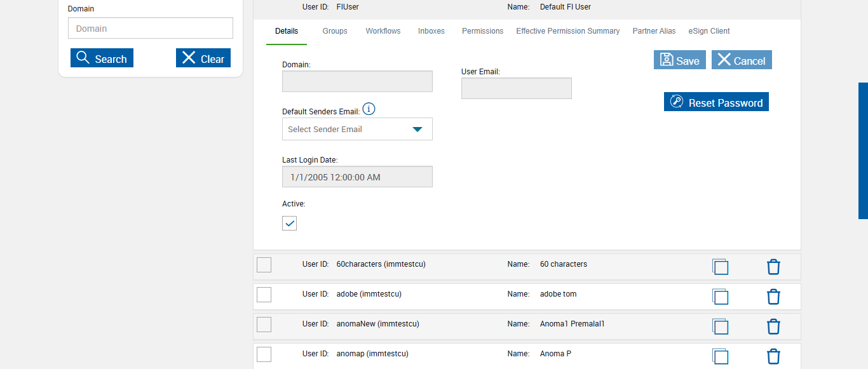
Task: Delete the 60characters user
Action: tap(773, 267)
